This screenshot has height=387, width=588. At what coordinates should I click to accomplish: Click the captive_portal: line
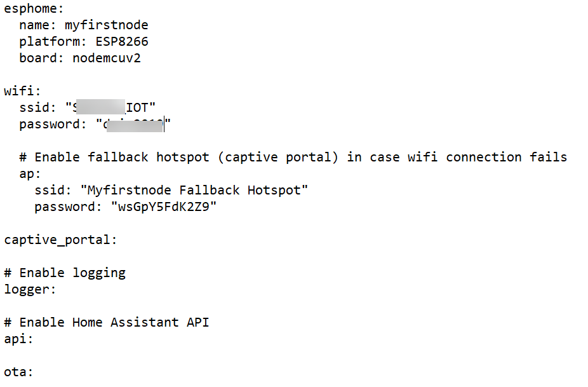[x=60, y=240]
